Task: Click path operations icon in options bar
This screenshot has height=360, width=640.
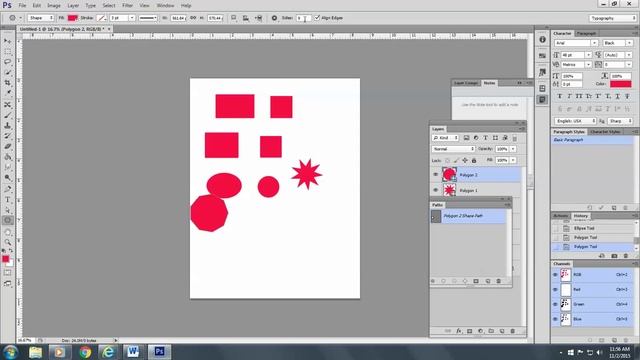Action: [233, 18]
